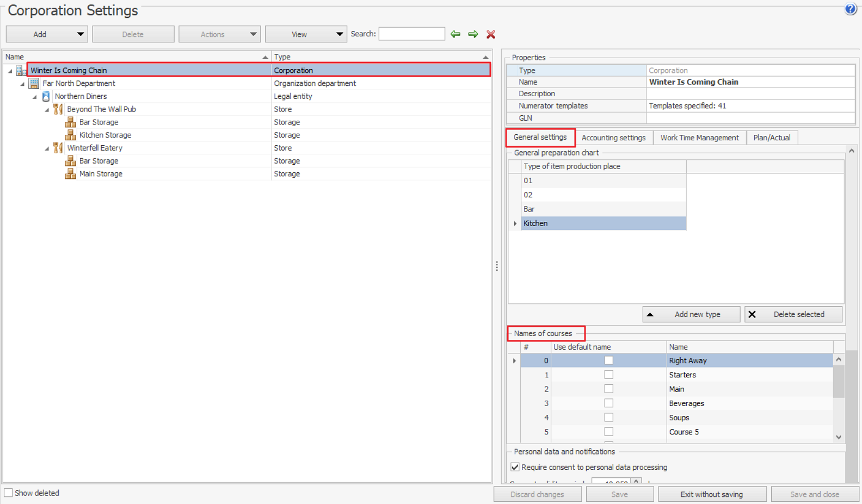Click the green next search result arrow
This screenshot has width=862, height=504.
[473, 34]
